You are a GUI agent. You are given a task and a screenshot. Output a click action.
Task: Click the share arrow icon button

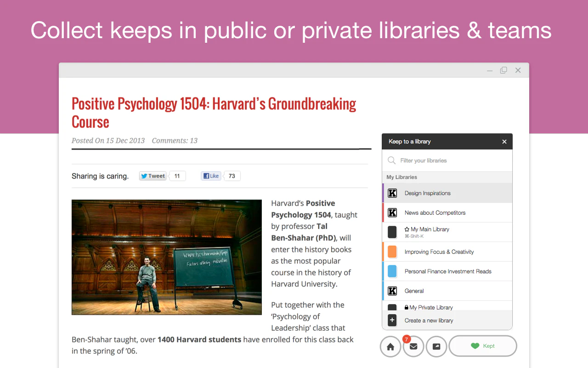(x=436, y=346)
